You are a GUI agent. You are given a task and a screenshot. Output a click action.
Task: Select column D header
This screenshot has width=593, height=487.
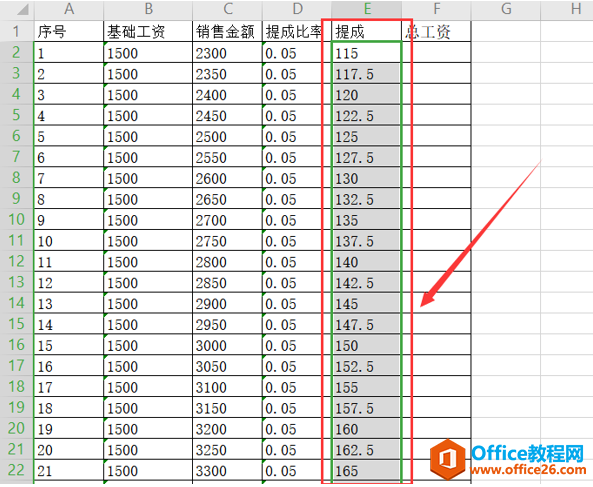click(x=297, y=9)
